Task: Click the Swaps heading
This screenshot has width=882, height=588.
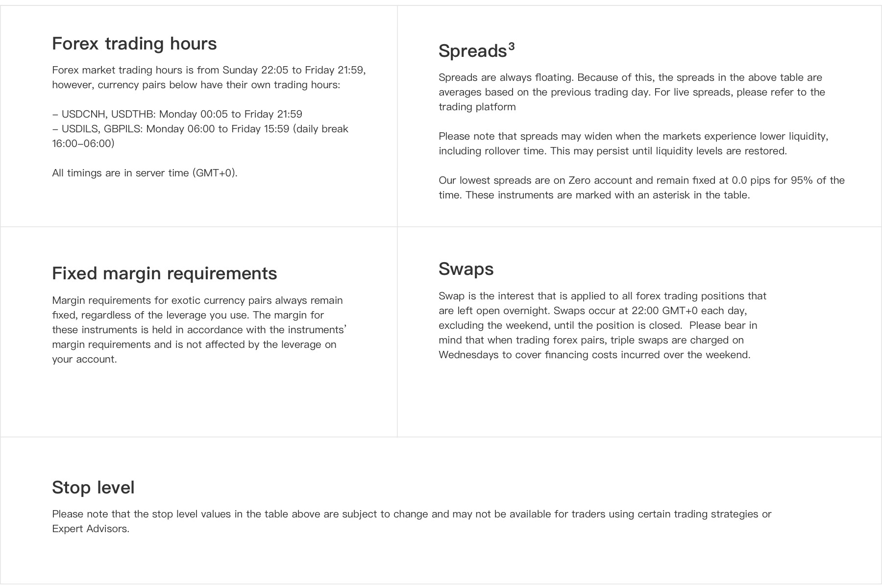Action: click(466, 269)
